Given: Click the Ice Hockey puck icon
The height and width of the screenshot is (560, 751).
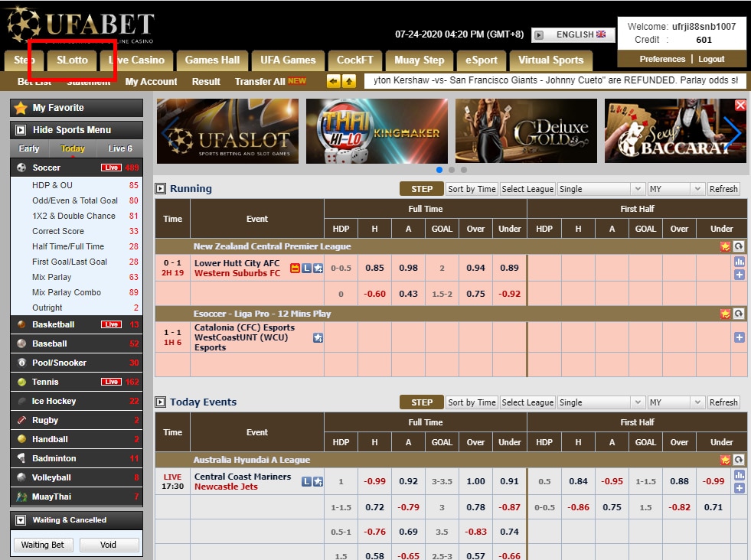Looking at the screenshot, I should pos(21,401).
